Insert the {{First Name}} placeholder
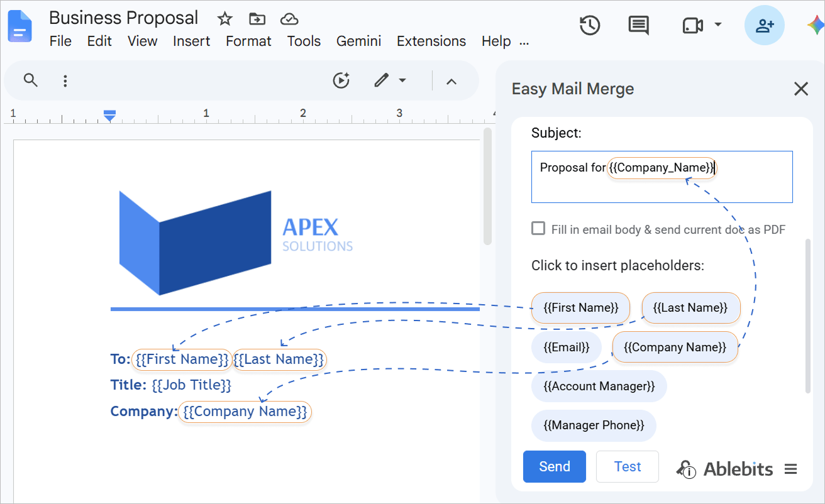The height and width of the screenshot is (504, 825). click(x=580, y=308)
